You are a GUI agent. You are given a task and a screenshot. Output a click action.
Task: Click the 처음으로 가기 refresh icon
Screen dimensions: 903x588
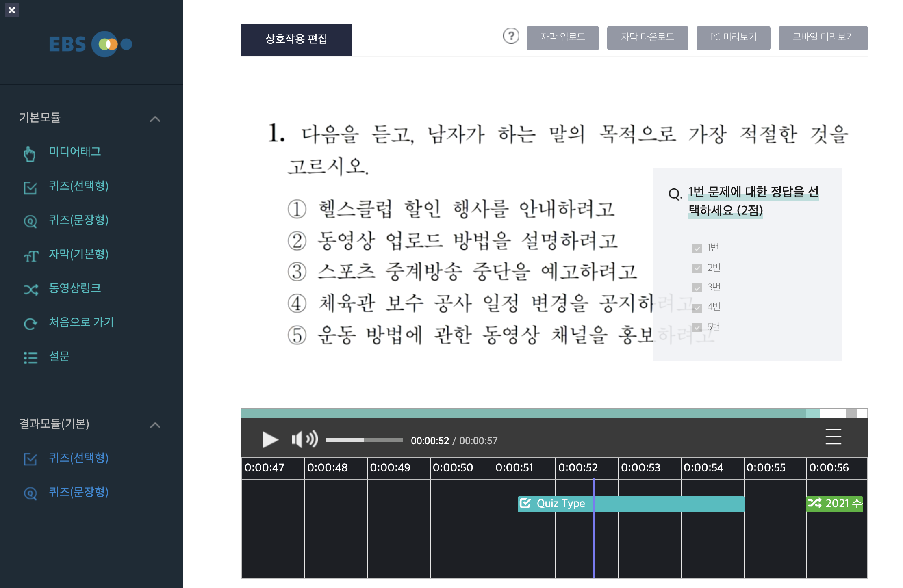(x=30, y=324)
